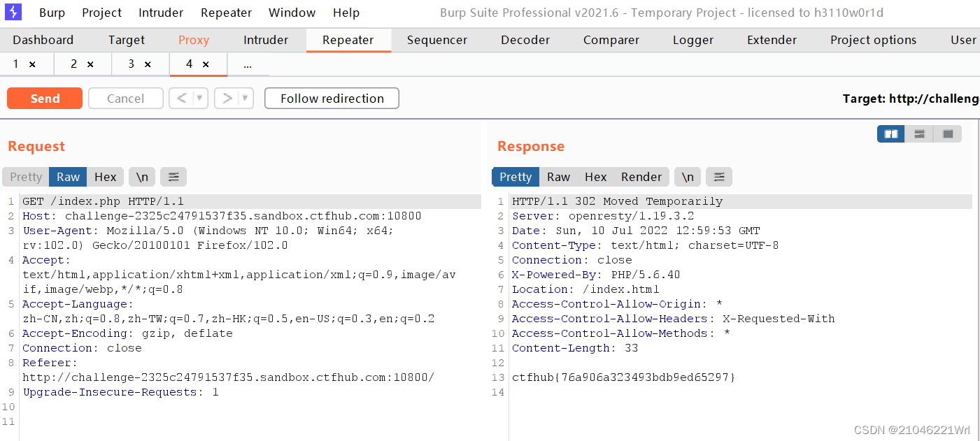Switch to the Dashboard tab
980x441 pixels.
pyautogui.click(x=43, y=40)
